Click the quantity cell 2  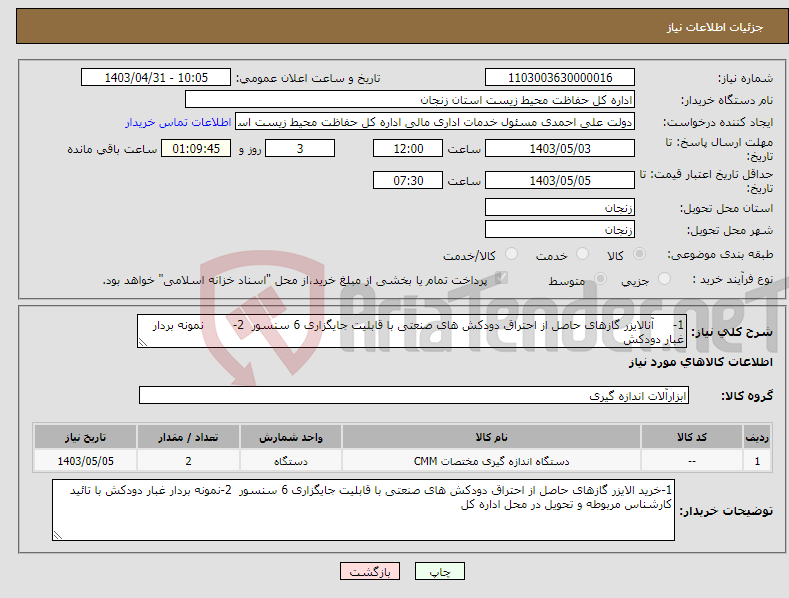188,461
